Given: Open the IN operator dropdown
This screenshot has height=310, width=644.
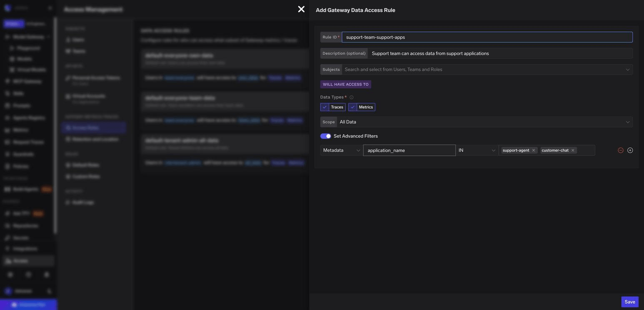Looking at the screenshot, I should point(477,150).
